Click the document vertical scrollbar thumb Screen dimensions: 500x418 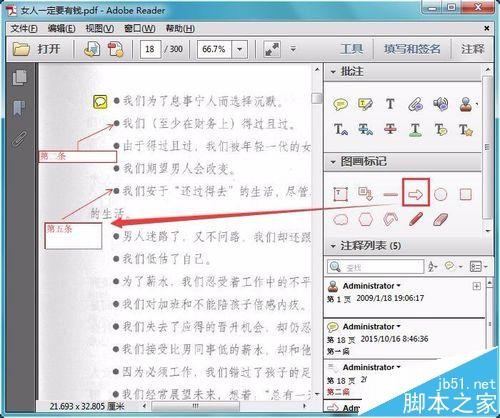click(317, 98)
